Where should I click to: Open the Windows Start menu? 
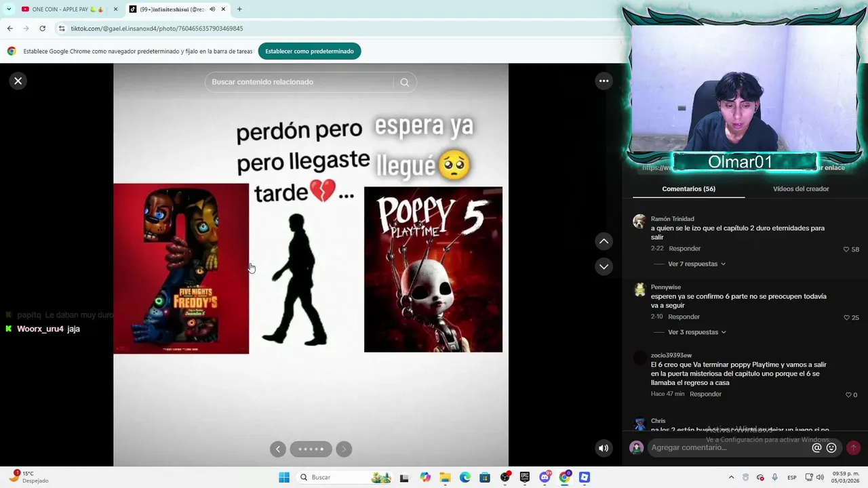click(x=284, y=477)
